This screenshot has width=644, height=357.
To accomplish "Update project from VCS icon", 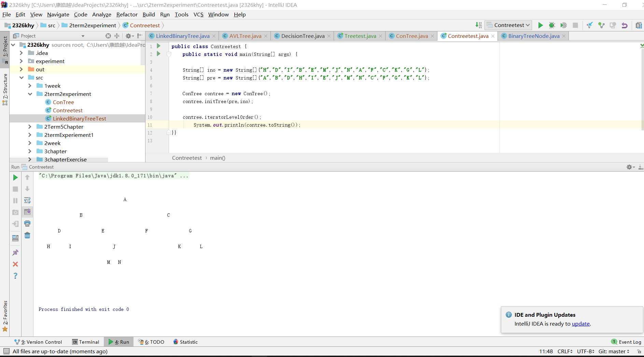I will [590, 25].
